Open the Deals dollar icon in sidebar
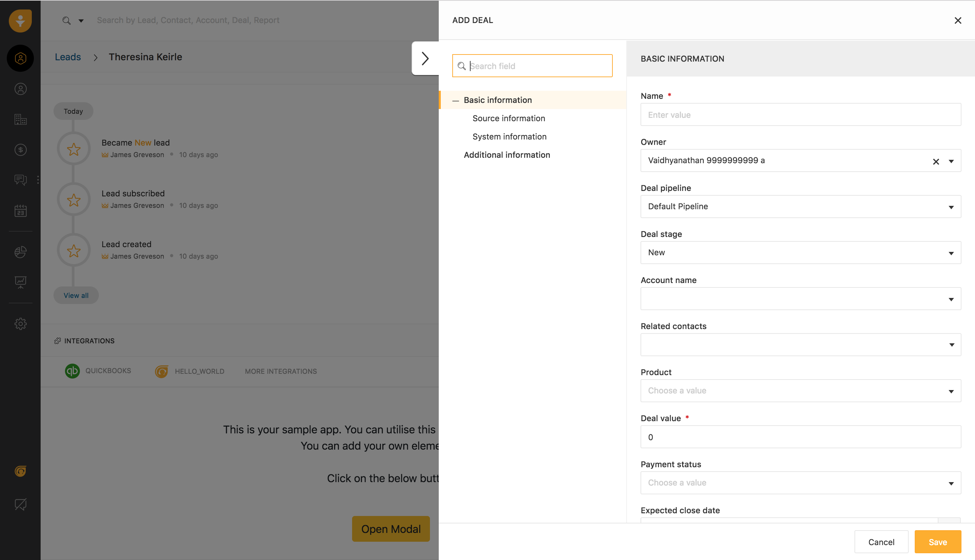The width and height of the screenshot is (975, 560). 20,150
